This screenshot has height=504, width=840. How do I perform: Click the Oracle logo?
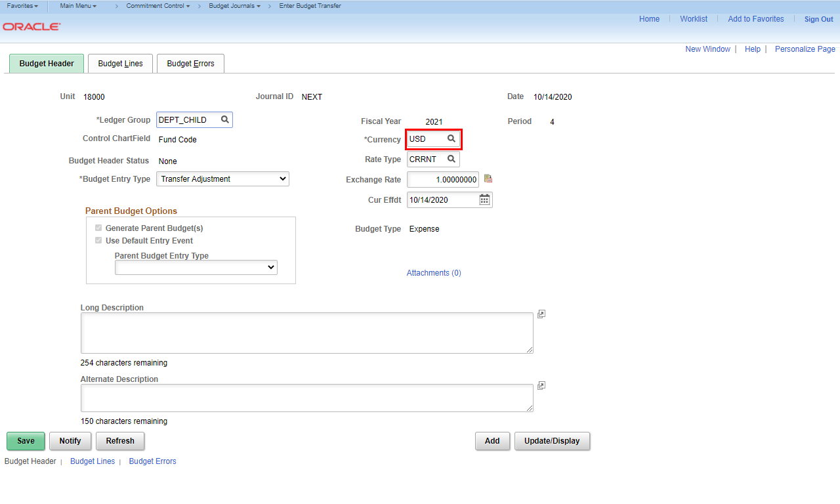pyautogui.click(x=31, y=27)
